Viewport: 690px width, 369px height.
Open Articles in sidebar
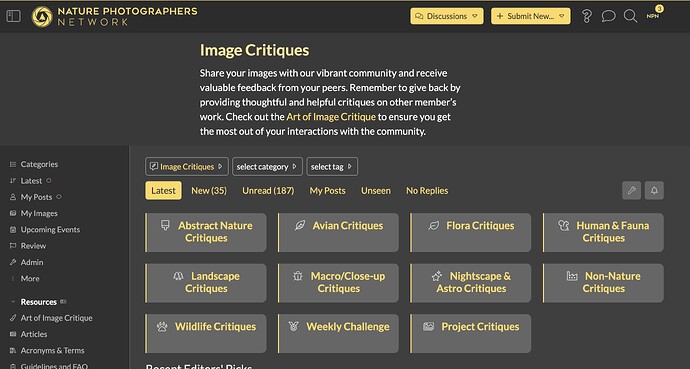tap(33, 334)
